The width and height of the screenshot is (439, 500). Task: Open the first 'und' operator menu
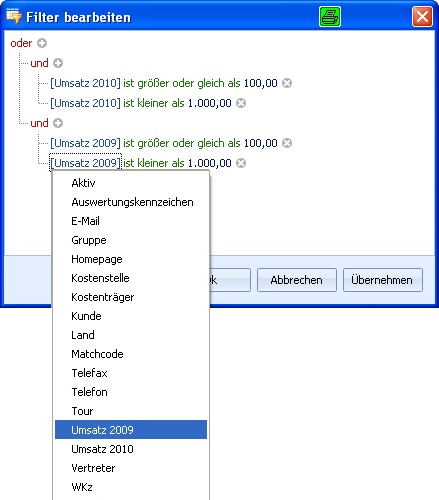tap(39, 63)
